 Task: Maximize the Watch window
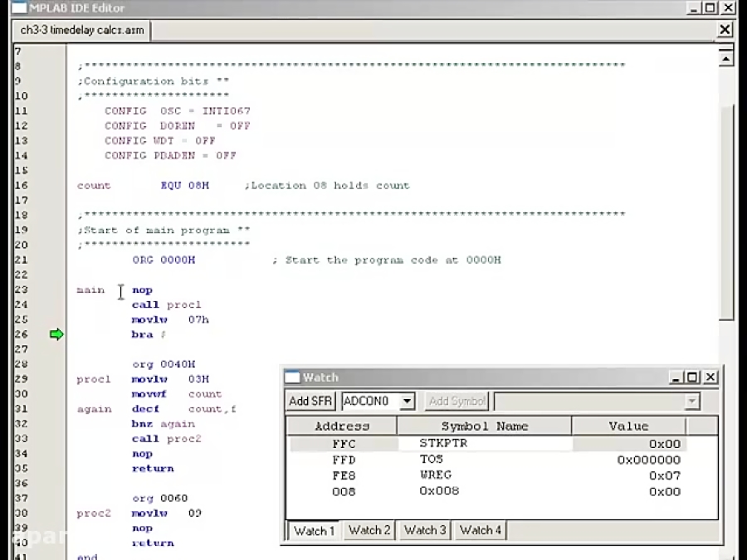pyautogui.click(x=693, y=377)
